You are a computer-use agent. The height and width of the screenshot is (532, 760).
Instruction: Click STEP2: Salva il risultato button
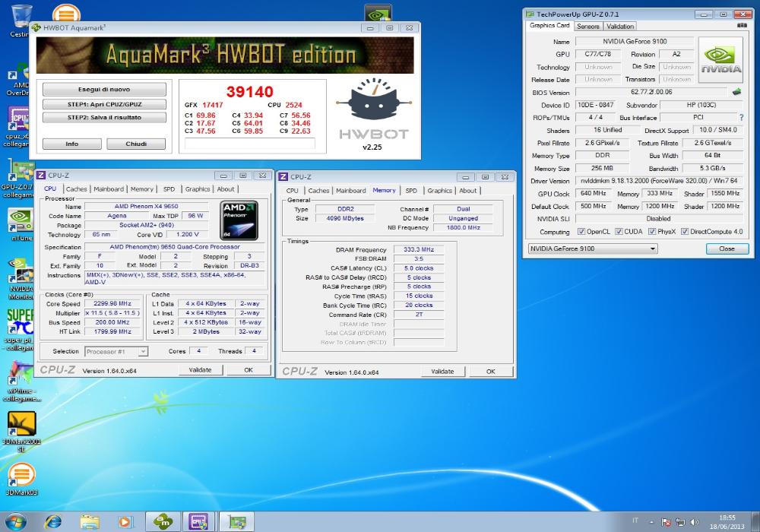pyautogui.click(x=104, y=117)
